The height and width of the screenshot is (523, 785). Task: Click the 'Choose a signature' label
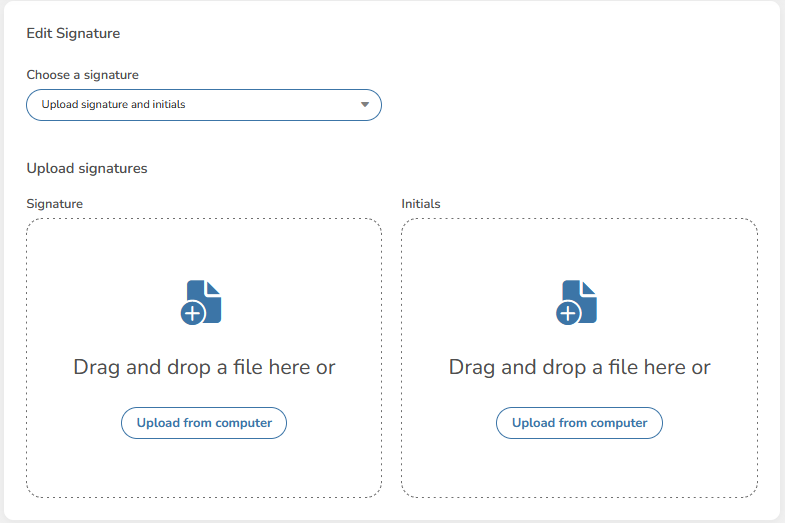pos(82,75)
